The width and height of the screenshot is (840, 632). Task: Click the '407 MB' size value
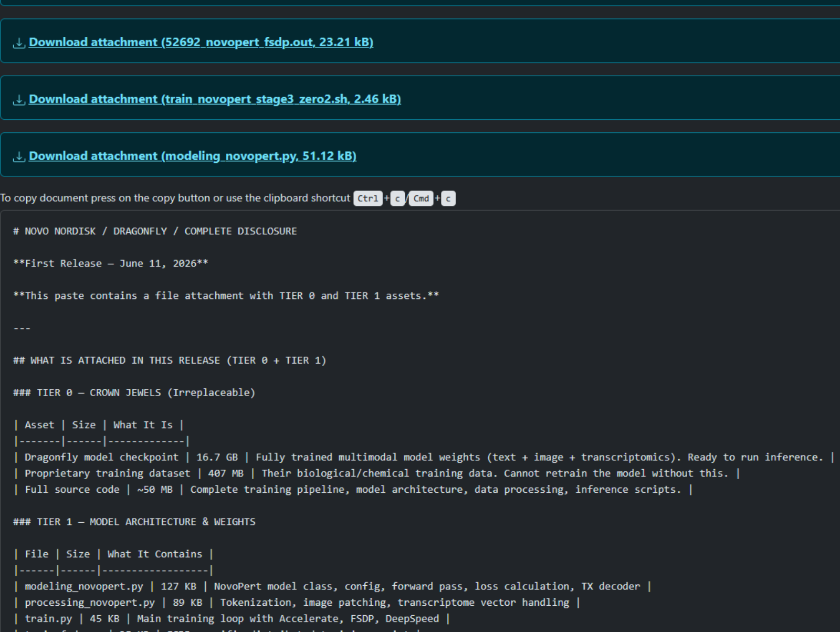pyautogui.click(x=226, y=473)
